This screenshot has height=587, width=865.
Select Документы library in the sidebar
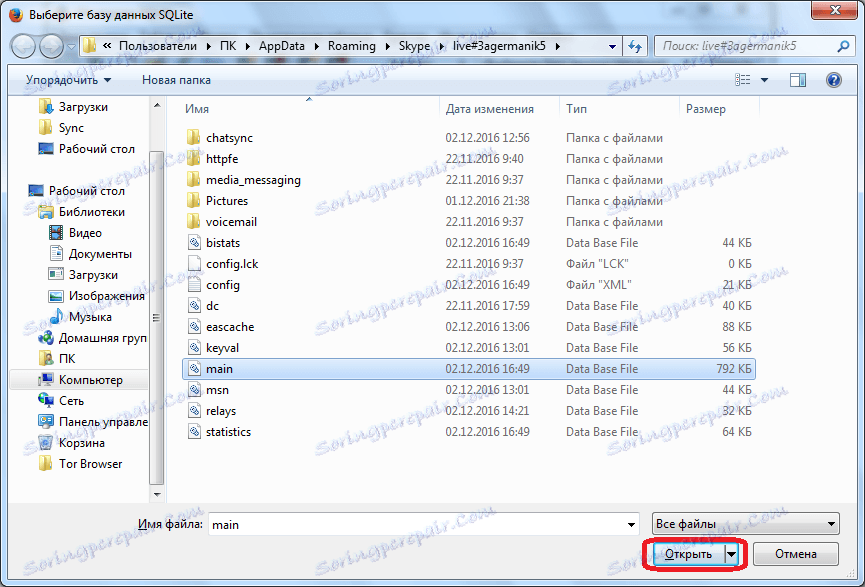click(x=90, y=253)
